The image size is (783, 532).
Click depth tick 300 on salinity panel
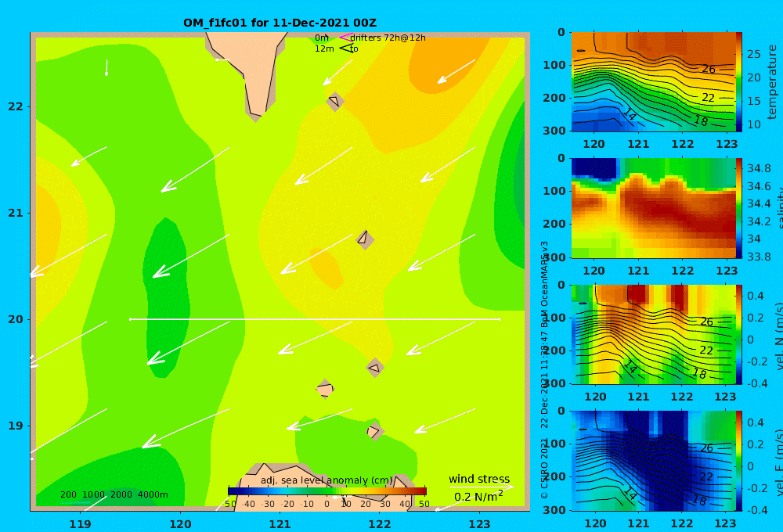[554, 257]
